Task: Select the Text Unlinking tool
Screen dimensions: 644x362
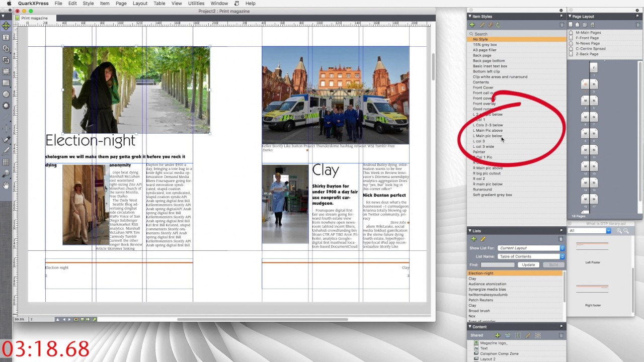Action: pos(6,60)
